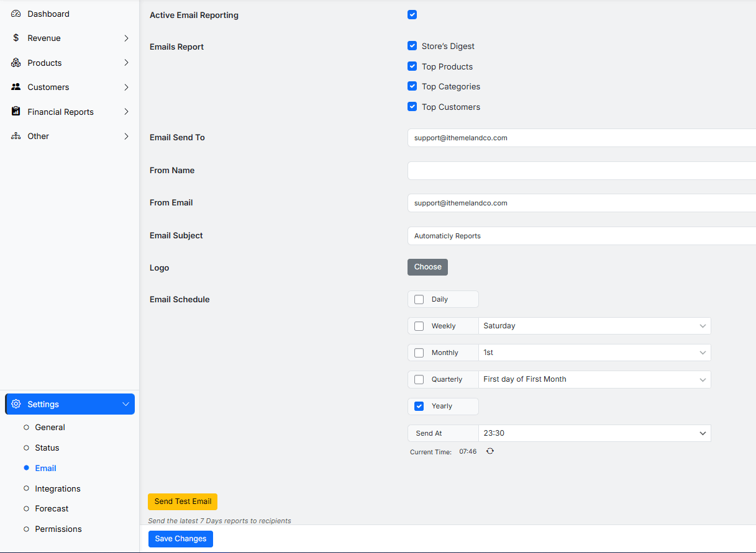Uncheck the Active Email Reporting checkbox
756x553 pixels.
[x=412, y=15]
